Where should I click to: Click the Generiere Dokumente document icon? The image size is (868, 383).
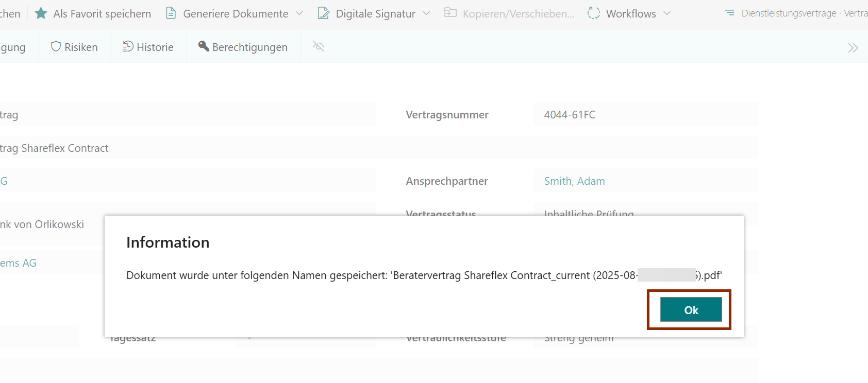(x=171, y=13)
